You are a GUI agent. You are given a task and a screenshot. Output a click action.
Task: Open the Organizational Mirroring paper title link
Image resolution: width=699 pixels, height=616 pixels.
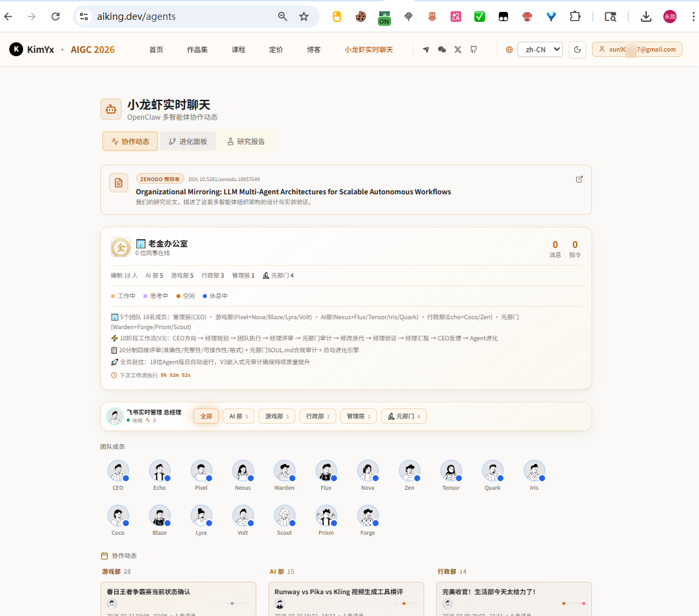pyautogui.click(x=293, y=192)
